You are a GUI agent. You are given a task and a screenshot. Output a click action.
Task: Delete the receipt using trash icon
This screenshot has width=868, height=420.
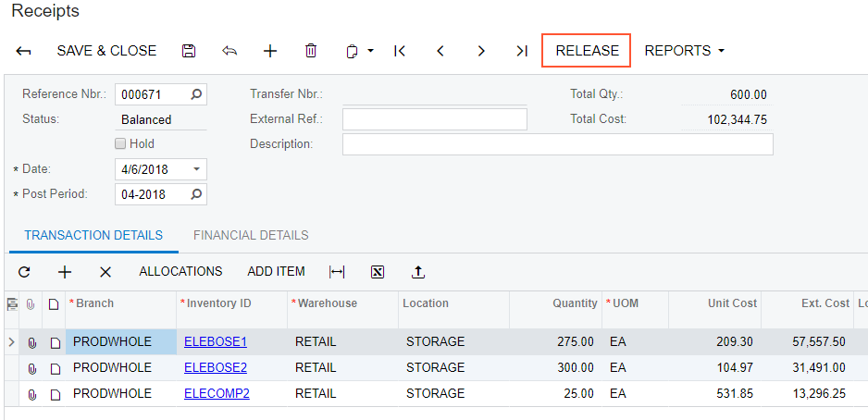(311, 51)
